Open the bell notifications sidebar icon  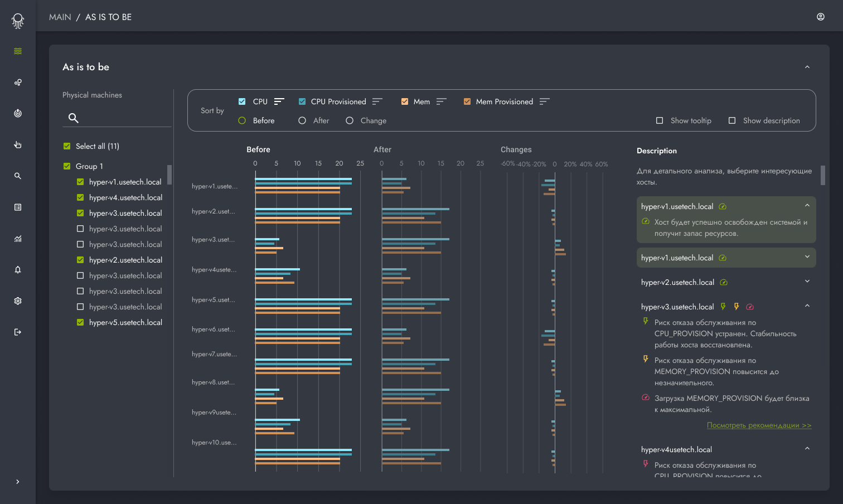18,270
